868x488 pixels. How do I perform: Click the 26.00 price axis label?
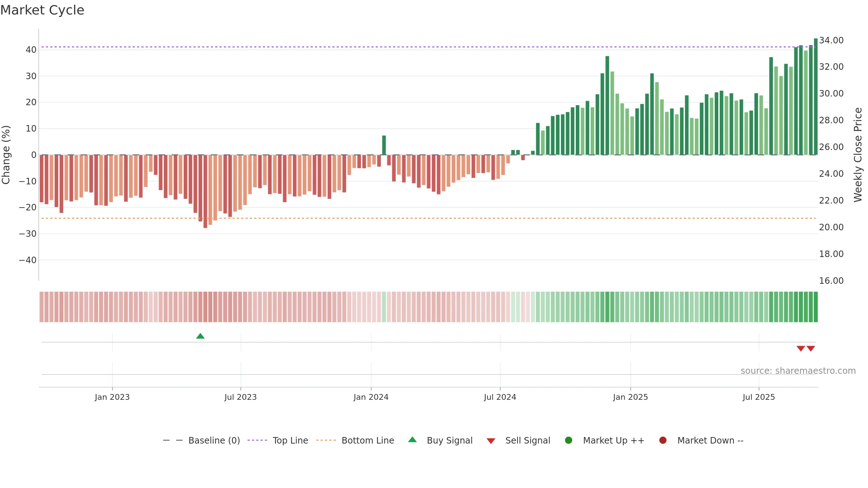coord(831,147)
